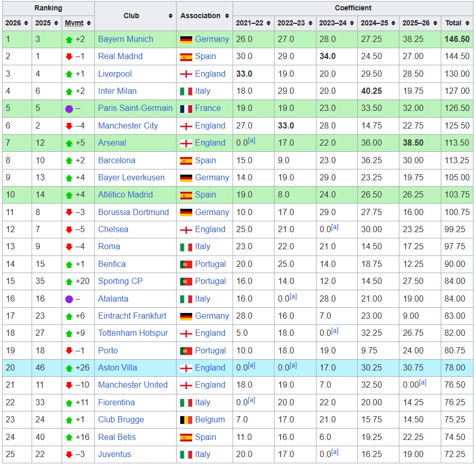Open the Real Betis club link

point(117,437)
